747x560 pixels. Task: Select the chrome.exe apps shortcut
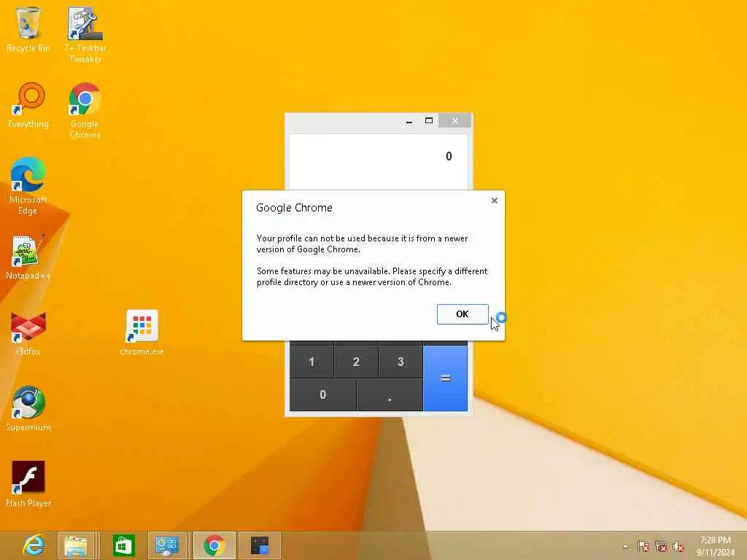coord(142,333)
